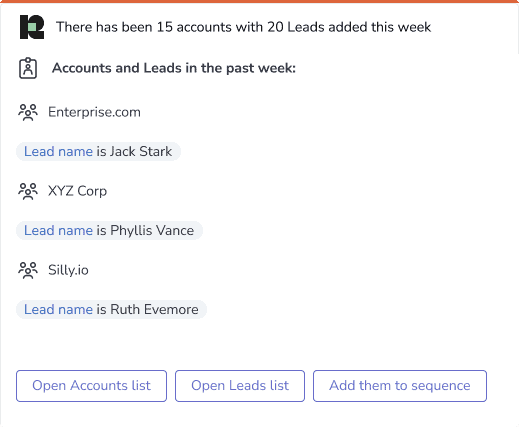Click the Accounts and Leads past week heading
Image resolution: width=519 pixels, height=427 pixels.
174,68
